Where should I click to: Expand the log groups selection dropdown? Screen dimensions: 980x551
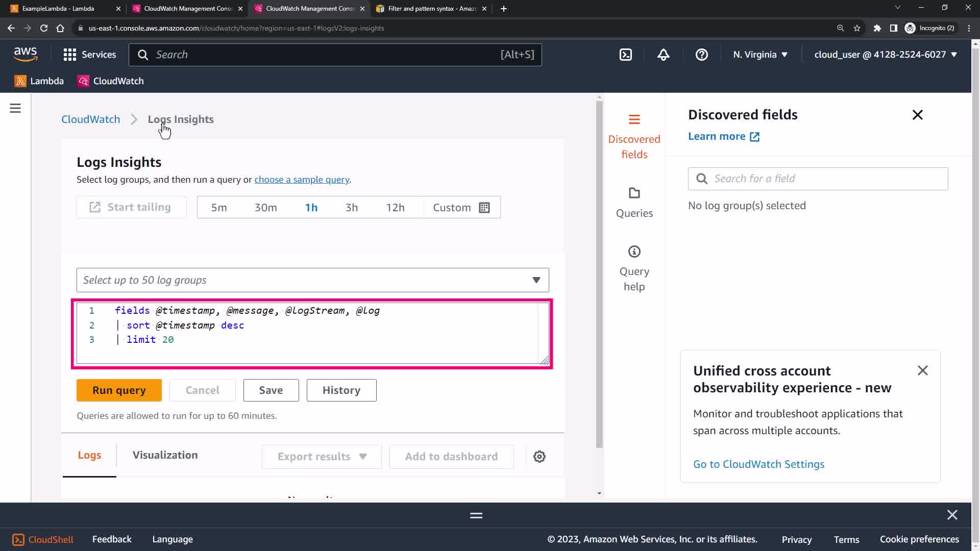[312, 280]
